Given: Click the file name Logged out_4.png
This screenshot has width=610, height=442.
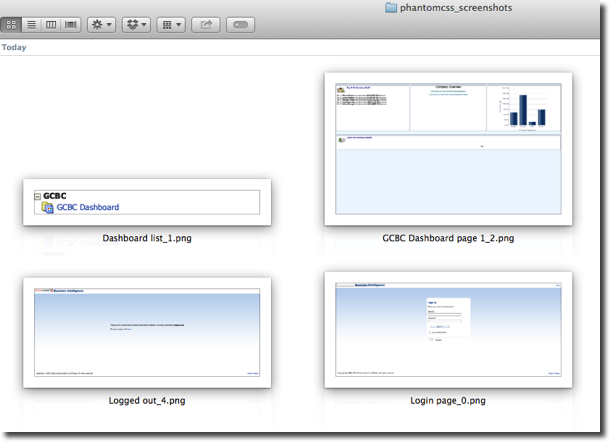Looking at the screenshot, I should tap(147, 400).
